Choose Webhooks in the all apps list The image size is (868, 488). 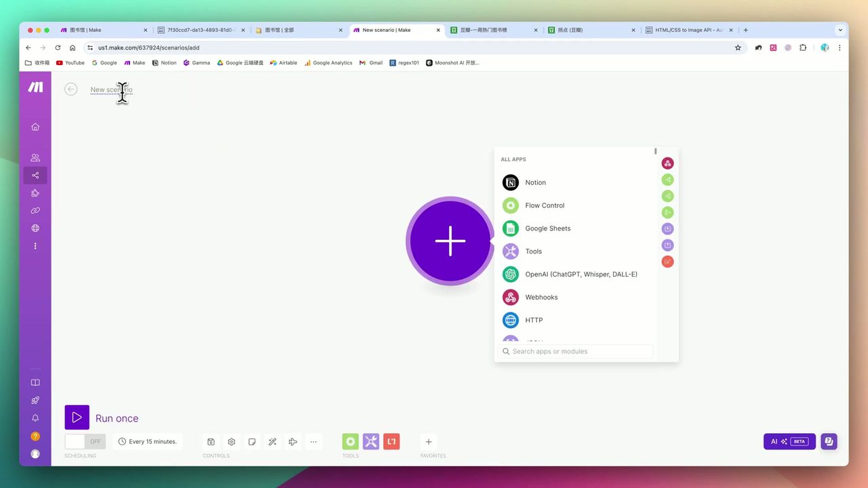tap(541, 298)
